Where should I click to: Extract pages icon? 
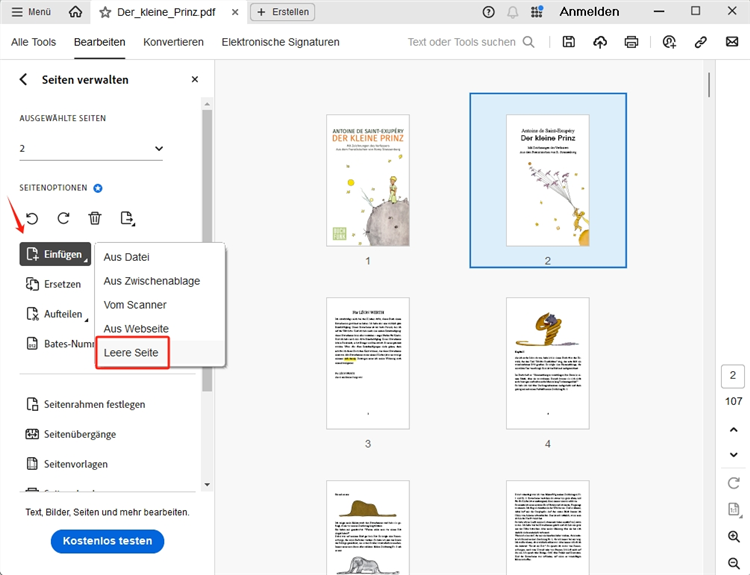127,218
